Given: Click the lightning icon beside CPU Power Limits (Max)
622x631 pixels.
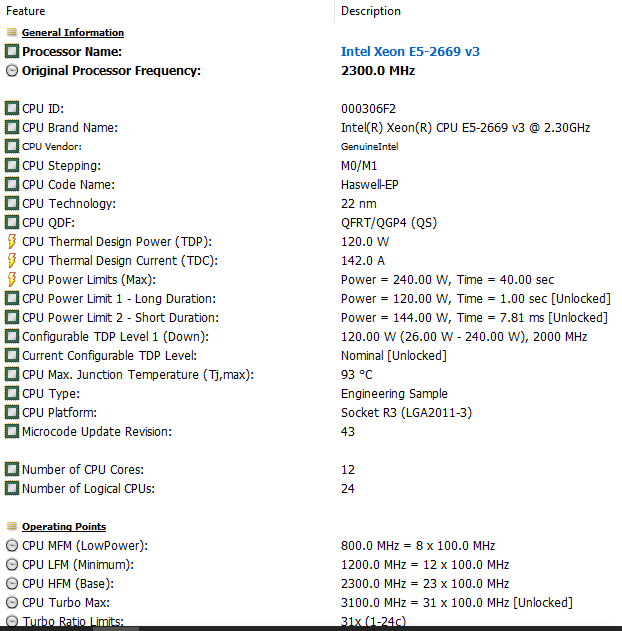Looking at the screenshot, I should pyautogui.click(x=12, y=279).
